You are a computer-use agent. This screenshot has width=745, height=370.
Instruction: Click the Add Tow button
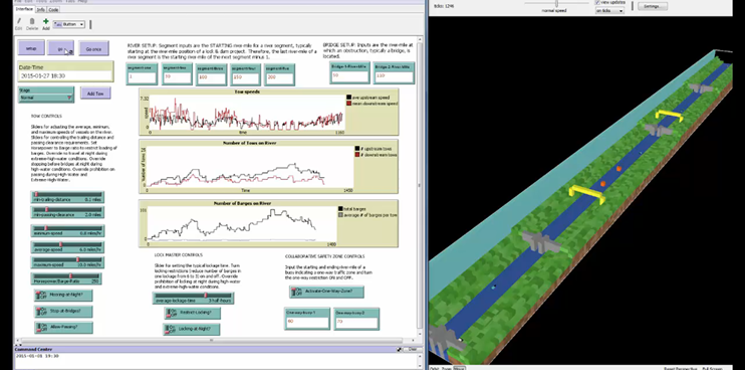point(96,93)
